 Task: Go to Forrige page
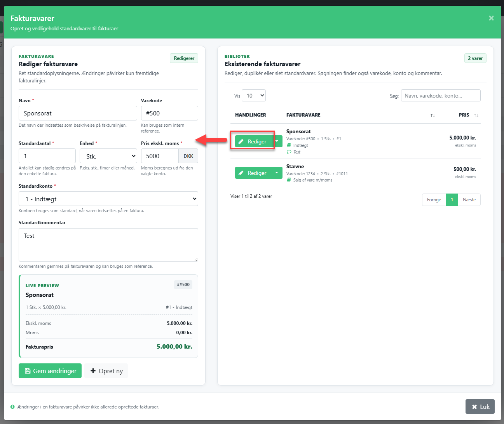tap(434, 200)
